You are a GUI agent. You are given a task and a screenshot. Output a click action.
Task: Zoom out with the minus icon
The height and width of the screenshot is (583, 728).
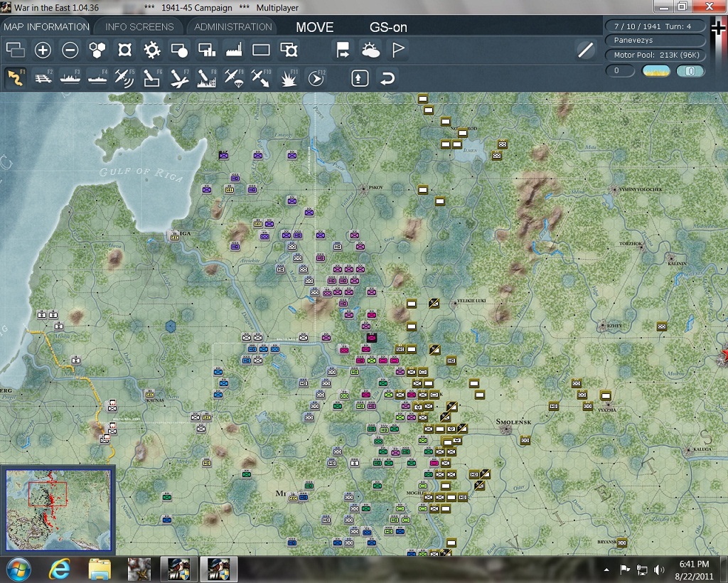point(70,50)
